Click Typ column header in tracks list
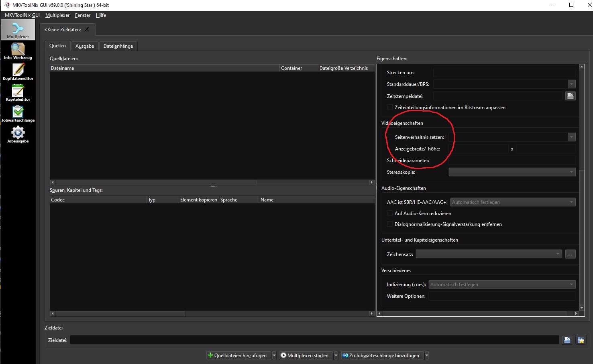Viewport: 593px width, 364px height. (163, 200)
